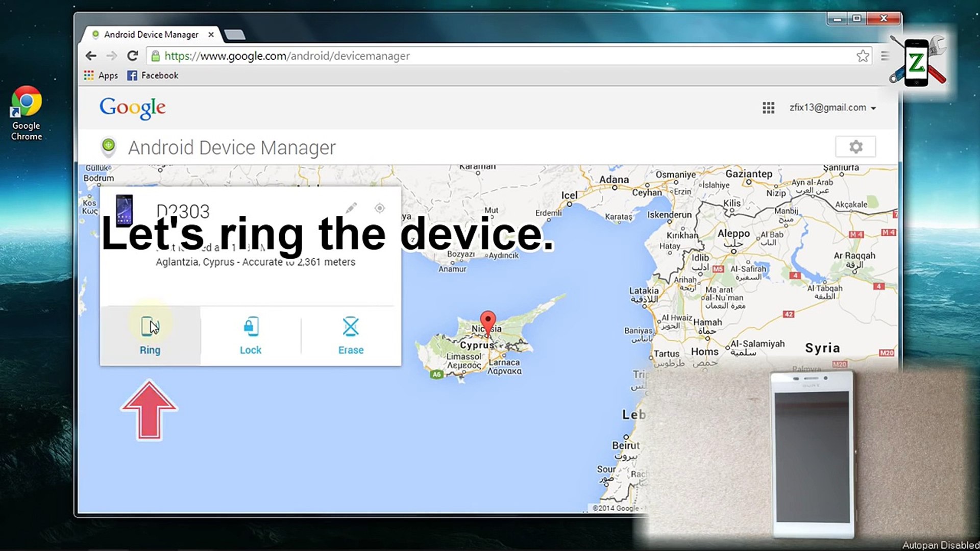The height and width of the screenshot is (551, 980).
Task: Bookmark page with the star icon
Action: 863,56
